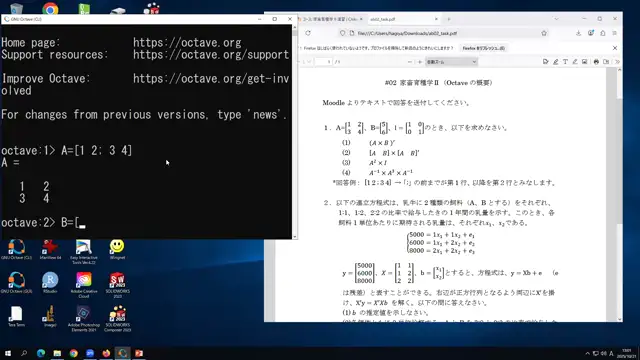Open SOLIDWORKS Composer 2023 shortcut
This screenshot has height=360, width=640.
(x=117, y=319)
